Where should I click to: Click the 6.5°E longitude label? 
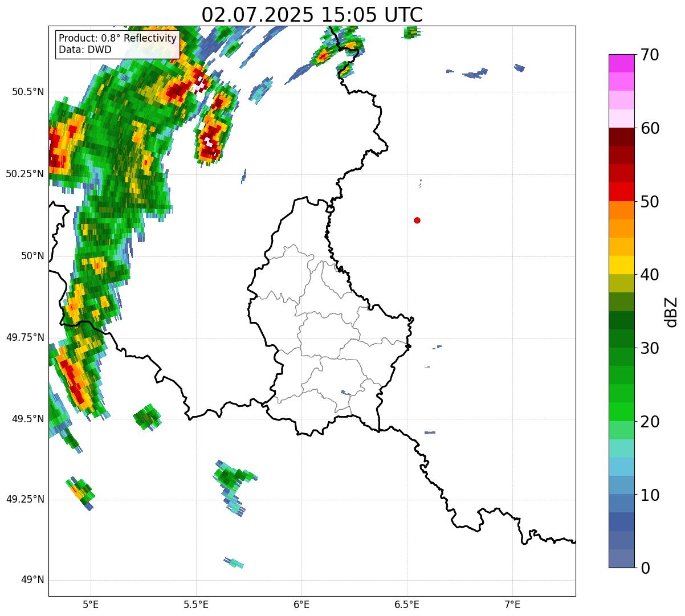pyautogui.click(x=407, y=604)
